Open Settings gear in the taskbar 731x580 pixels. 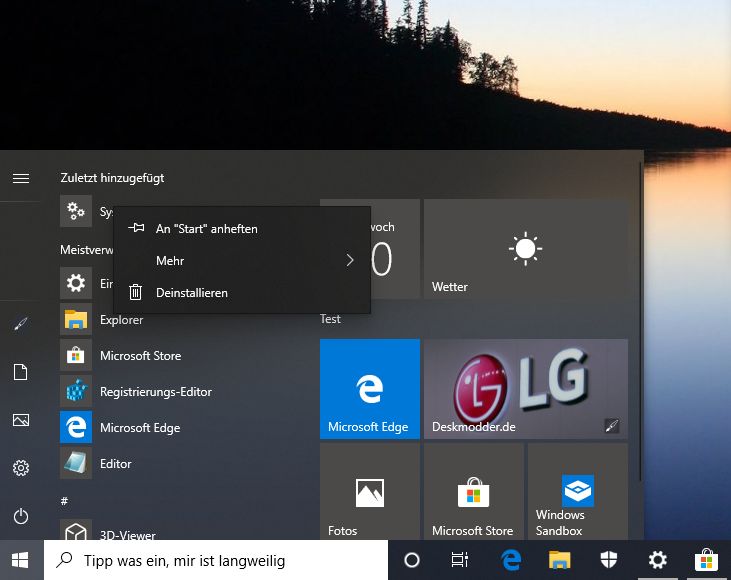coord(657,560)
